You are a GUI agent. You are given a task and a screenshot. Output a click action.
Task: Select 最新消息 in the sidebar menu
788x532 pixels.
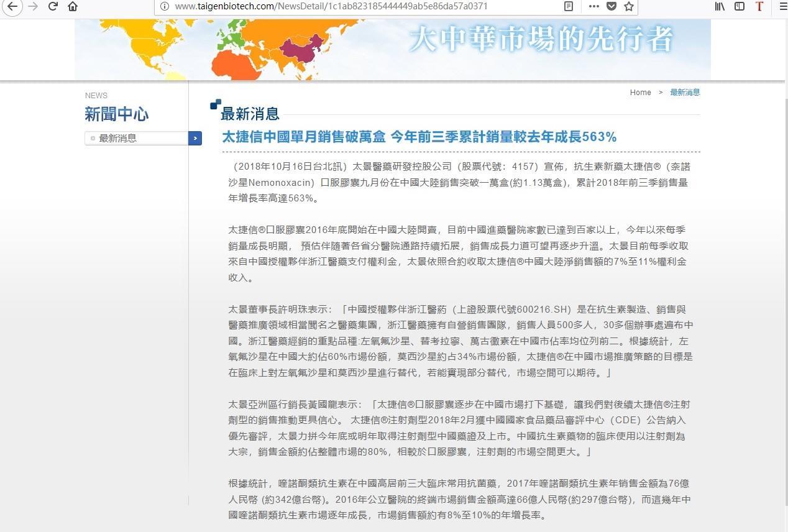[x=136, y=138]
